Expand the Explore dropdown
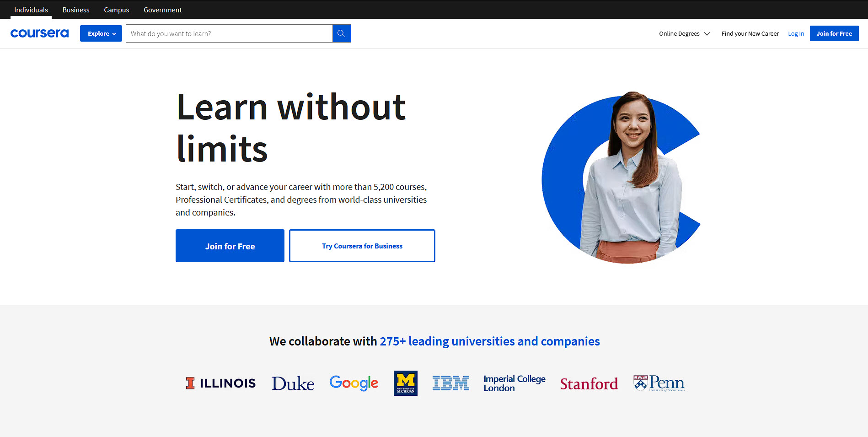 click(101, 33)
